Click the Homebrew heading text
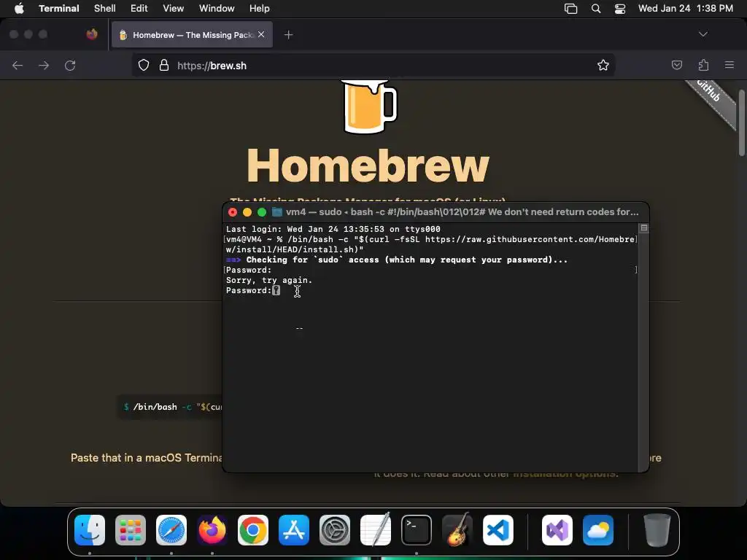747x560 pixels. 368,166
